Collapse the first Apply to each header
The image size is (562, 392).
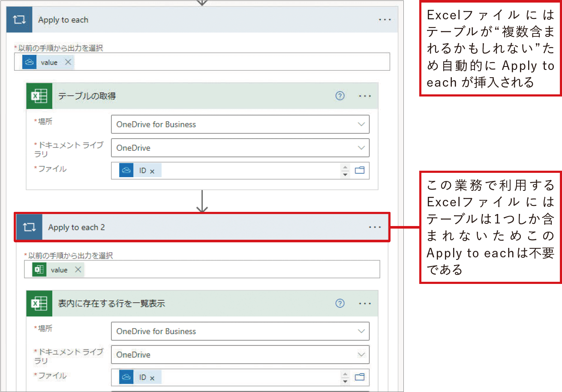(202, 20)
